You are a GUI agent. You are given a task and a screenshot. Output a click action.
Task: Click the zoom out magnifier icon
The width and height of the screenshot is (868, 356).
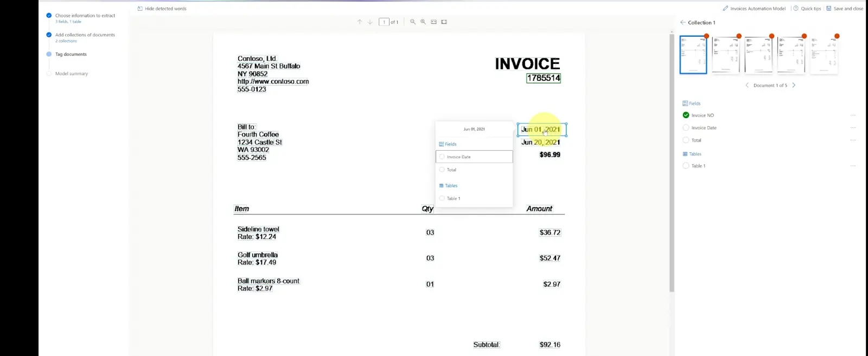(x=413, y=22)
